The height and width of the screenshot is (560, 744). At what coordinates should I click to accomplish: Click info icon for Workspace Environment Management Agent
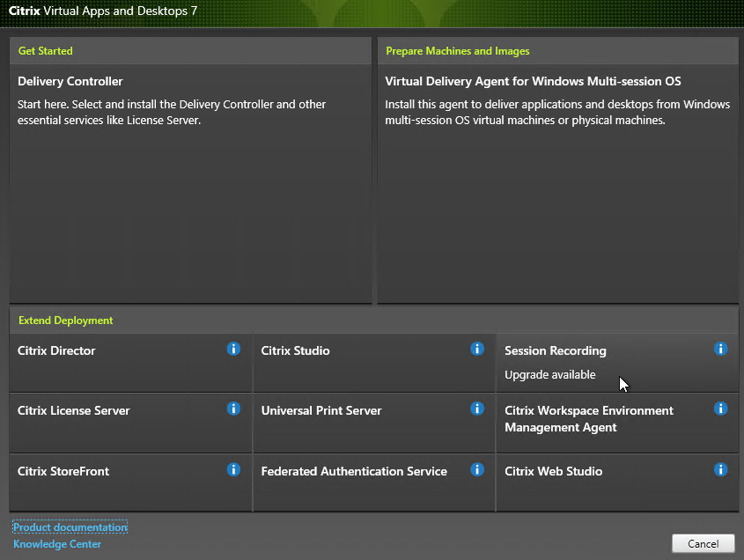click(720, 409)
